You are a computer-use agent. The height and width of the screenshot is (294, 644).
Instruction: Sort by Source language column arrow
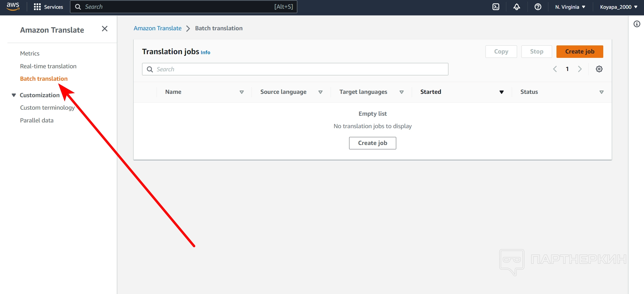[320, 92]
